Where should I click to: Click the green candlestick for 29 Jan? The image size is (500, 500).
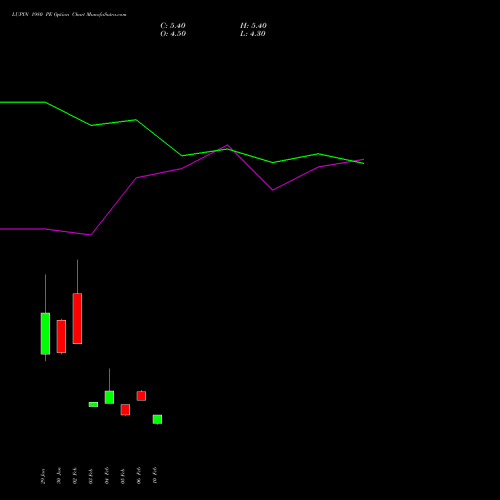coord(45,333)
